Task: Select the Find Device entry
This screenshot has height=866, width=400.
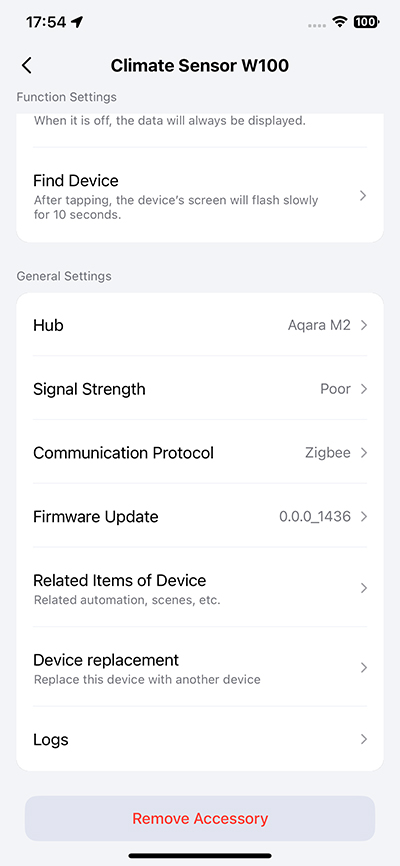Action: (x=200, y=196)
